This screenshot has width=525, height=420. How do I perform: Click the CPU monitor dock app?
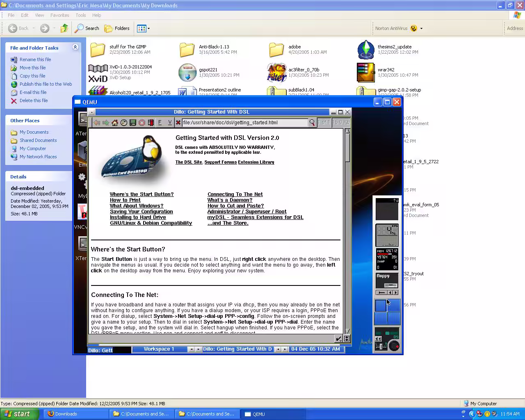click(x=387, y=235)
